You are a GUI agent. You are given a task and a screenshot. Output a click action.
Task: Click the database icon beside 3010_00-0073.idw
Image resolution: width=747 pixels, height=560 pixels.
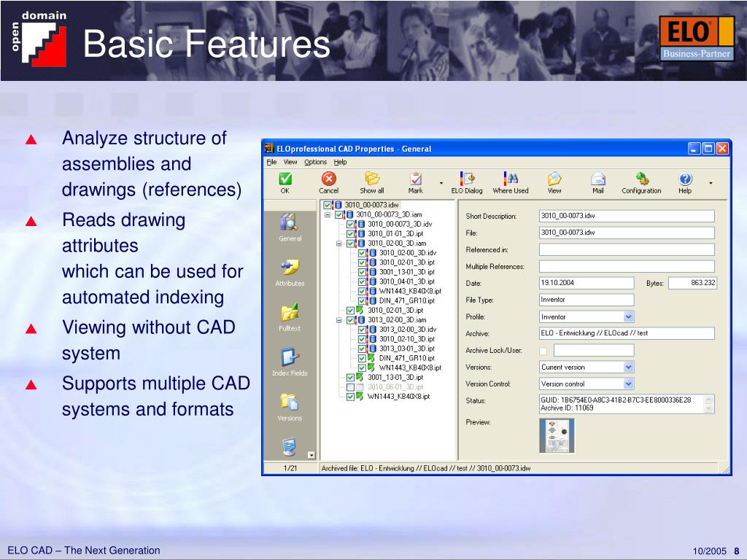point(338,205)
